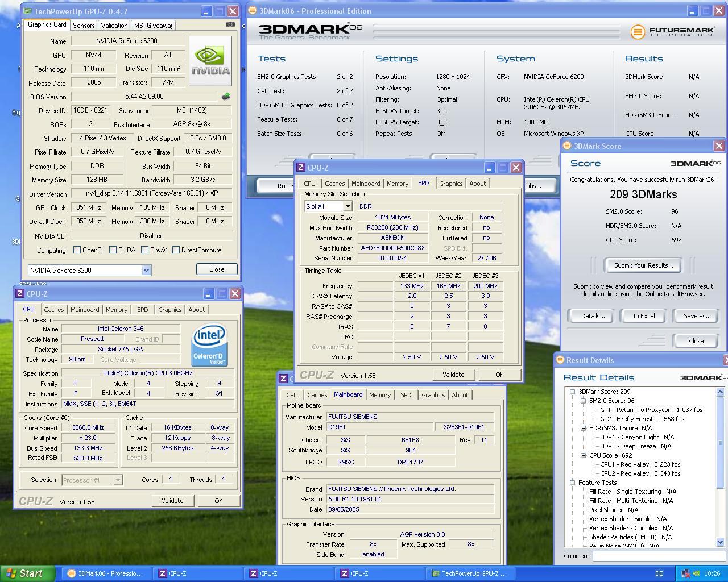This screenshot has height=582, width=728.
Task: Select GT2 - Firefly Forest result row
Action: [642, 419]
